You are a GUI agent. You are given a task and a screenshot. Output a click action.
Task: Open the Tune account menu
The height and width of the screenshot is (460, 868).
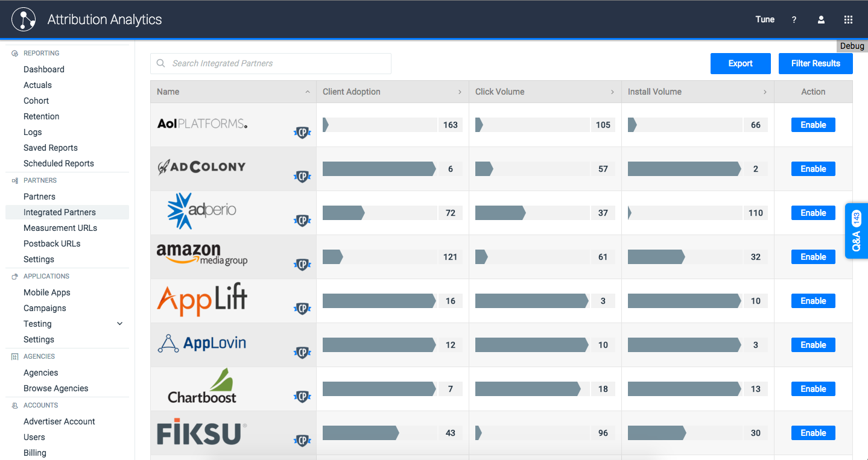click(x=765, y=19)
